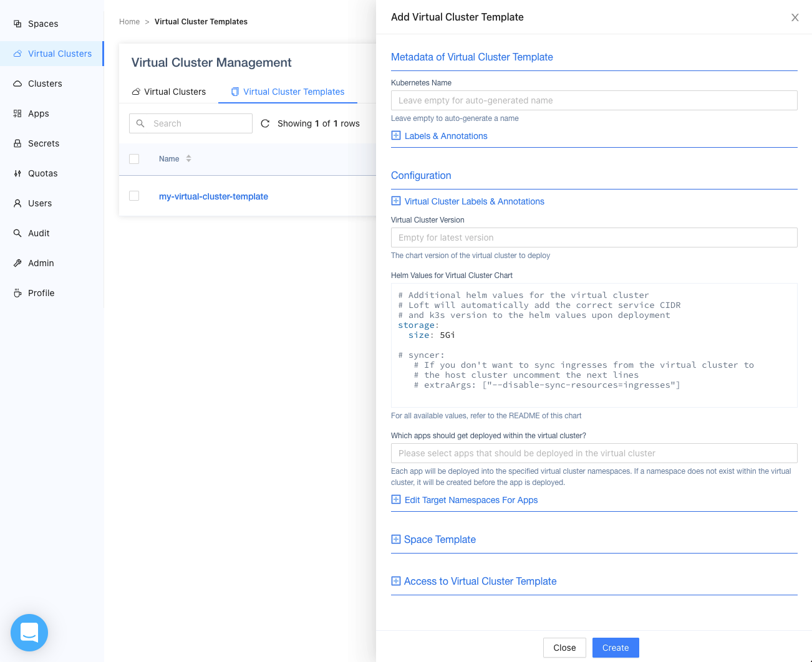Expand Edit Target Namespaces For Apps
The height and width of the screenshot is (662, 812).
[x=464, y=500]
